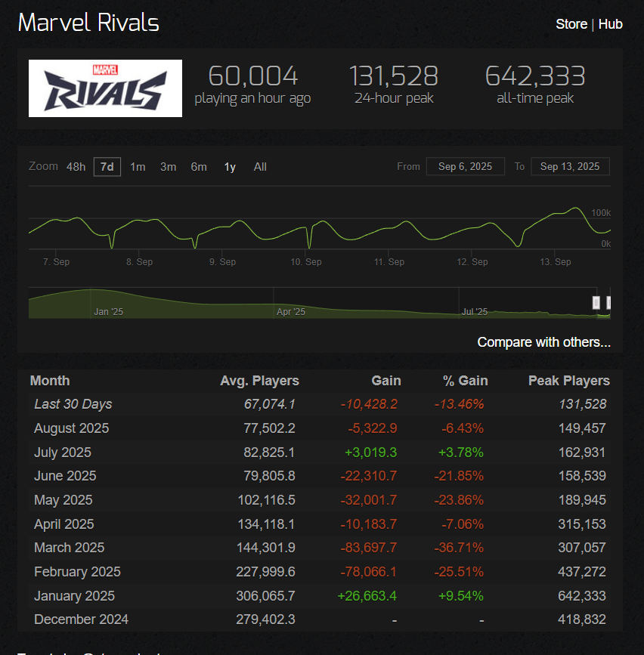Click the To date field Sep 13, 2025
The width and height of the screenshot is (644, 655).
(570, 166)
